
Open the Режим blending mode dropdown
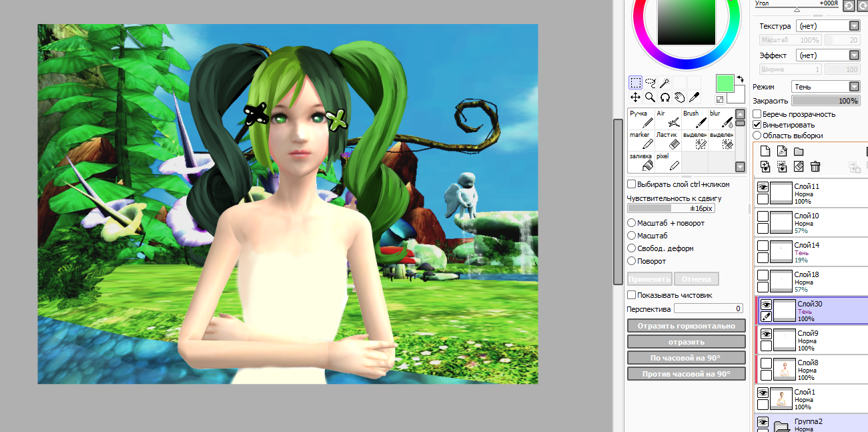[x=826, y=87]
